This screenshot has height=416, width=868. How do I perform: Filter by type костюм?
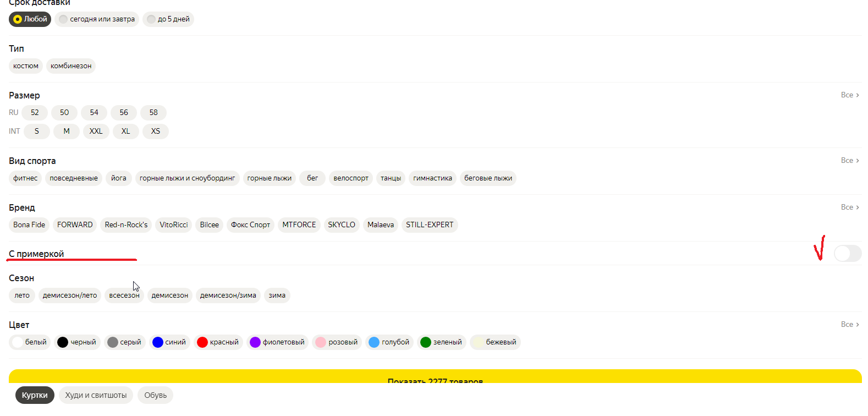(26, 66)
